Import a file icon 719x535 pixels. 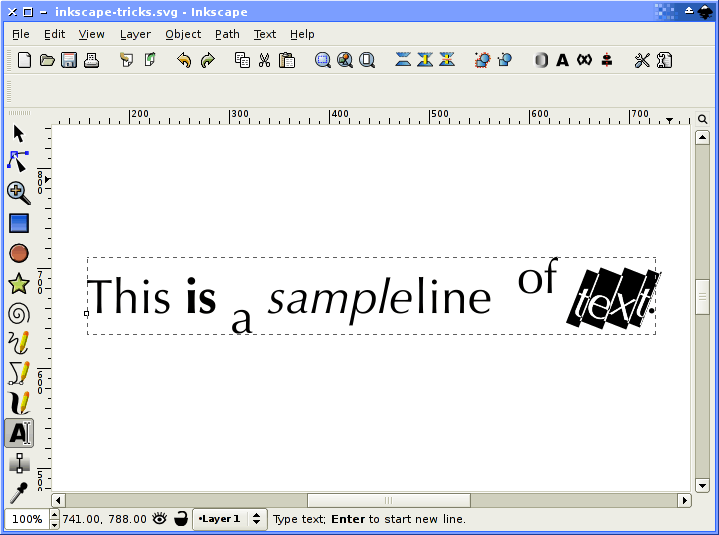(127, 60)
